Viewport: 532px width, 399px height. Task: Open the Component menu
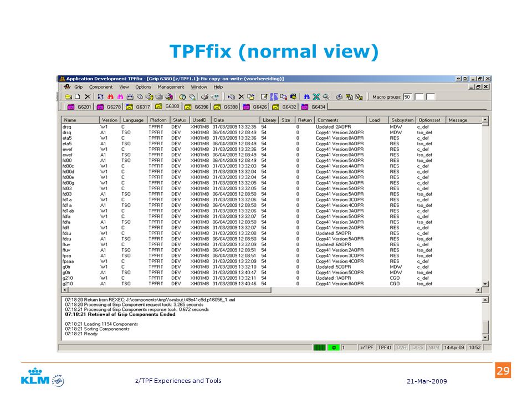[101, 87]
